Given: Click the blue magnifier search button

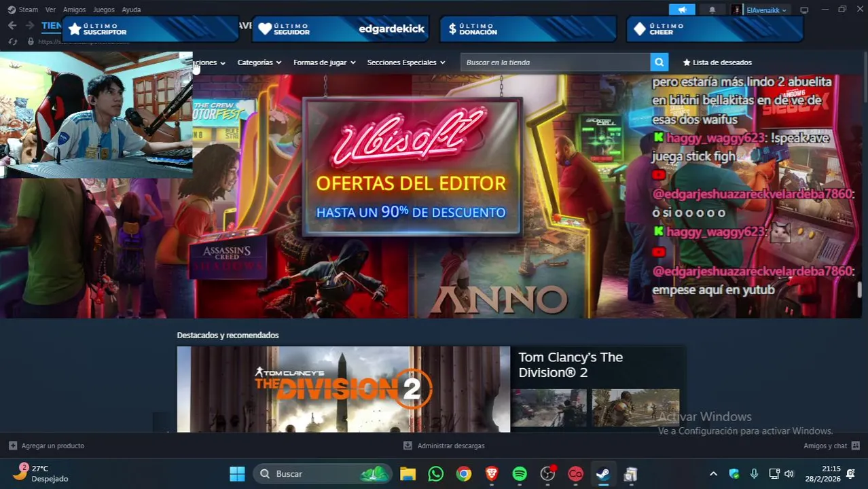Looking at the screenshot, I should click(659, 62).
